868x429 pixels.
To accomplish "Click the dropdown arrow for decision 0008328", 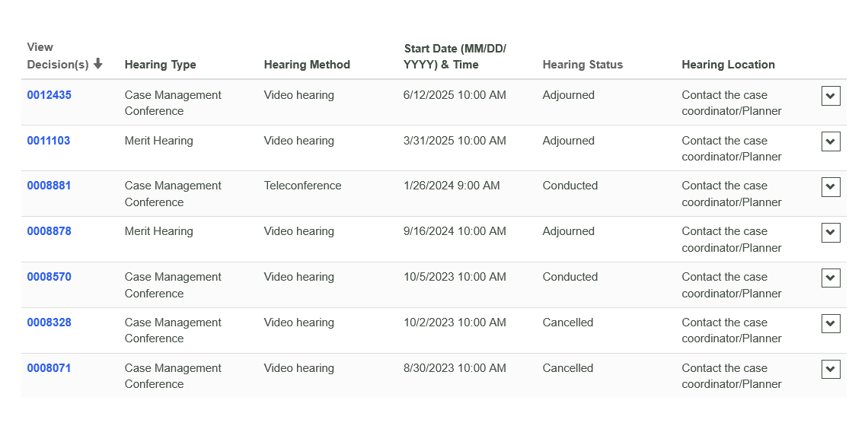I will pyautogui.click(x=831, y=323).
